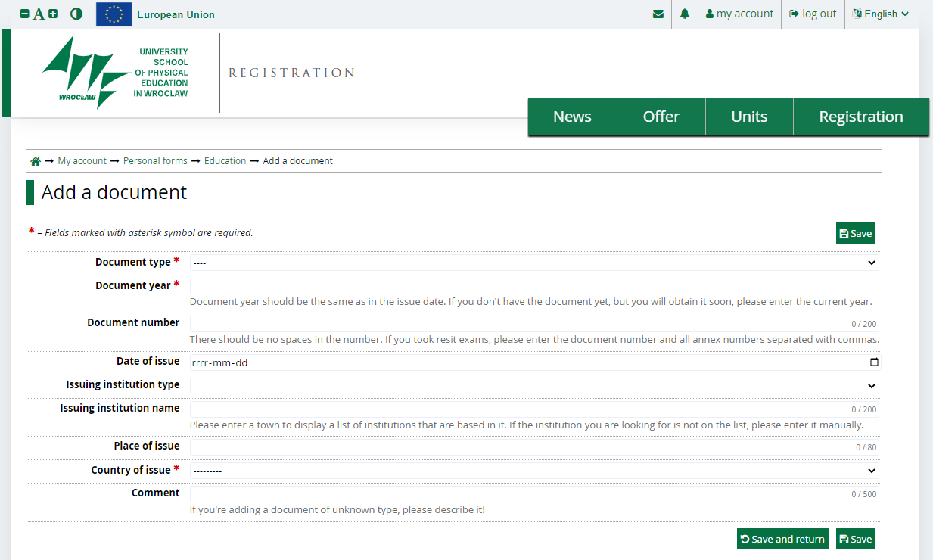Screen dimensions: 933x560
Task: Open My account breadcrumb link
Action: pos(82,161)
